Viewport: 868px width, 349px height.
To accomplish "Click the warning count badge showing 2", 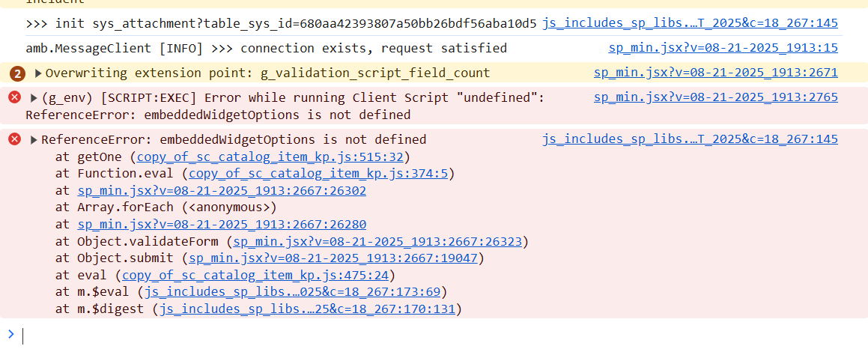I will point(18,73).
